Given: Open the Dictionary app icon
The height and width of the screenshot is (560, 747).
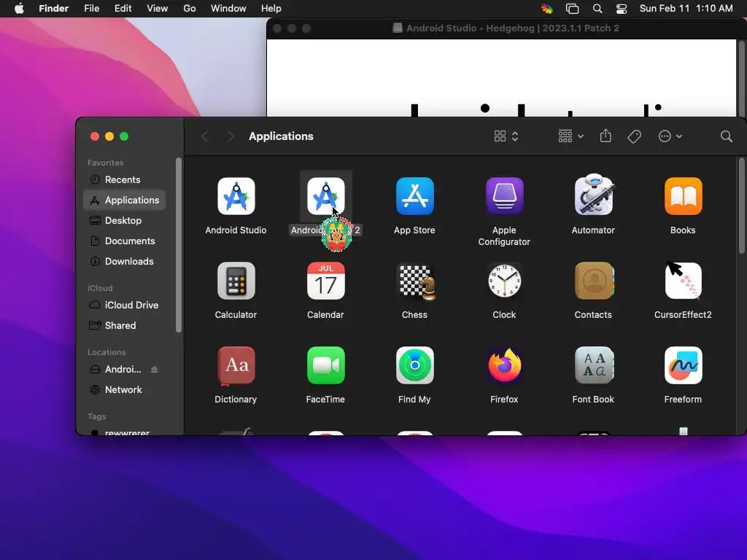Looking at the screenshot, I should (x=236, y=366).
